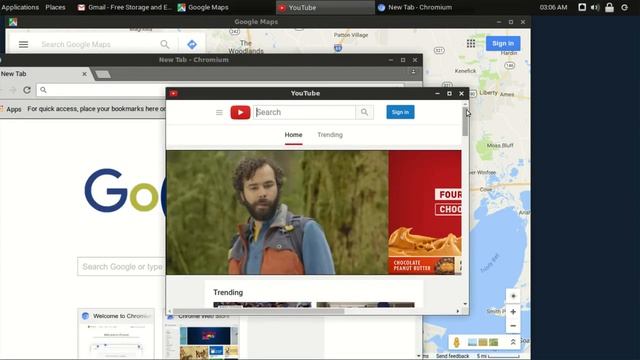Click Send feedback in Google Maps
640x360 pixels.
(452, 356)
